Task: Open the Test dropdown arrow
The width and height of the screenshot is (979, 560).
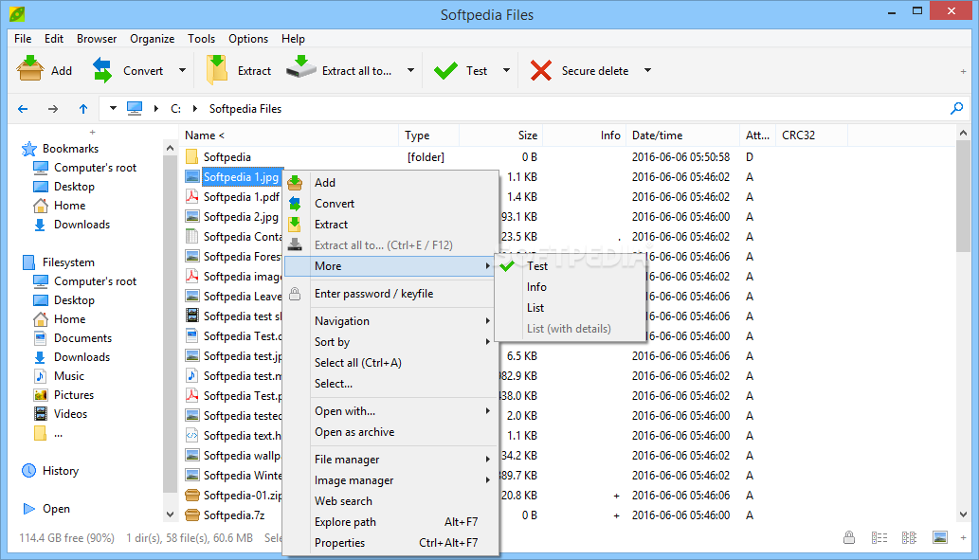Action: click(506, 70)
